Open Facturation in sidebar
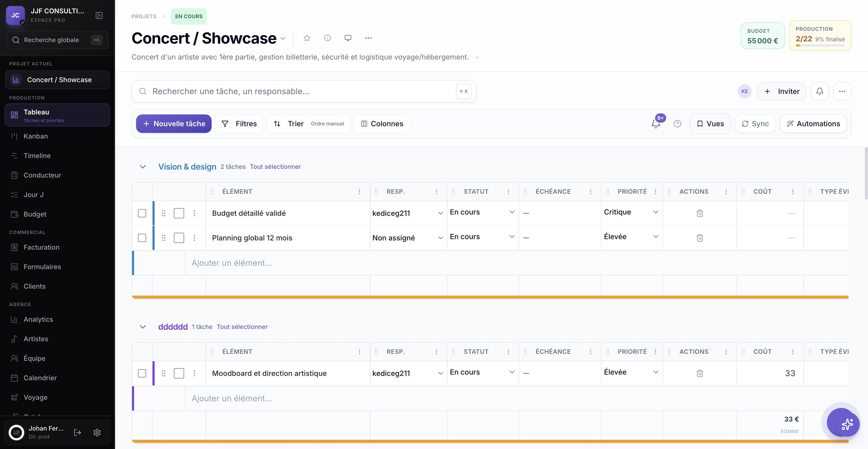The width and height of the screenshot is (868, 449). [x=57, y=247]
